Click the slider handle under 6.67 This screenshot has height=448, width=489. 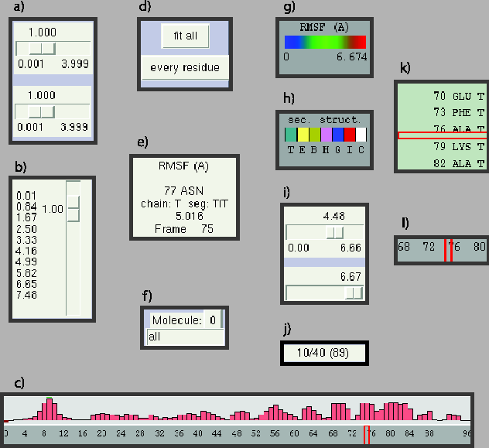pos(354,292)
